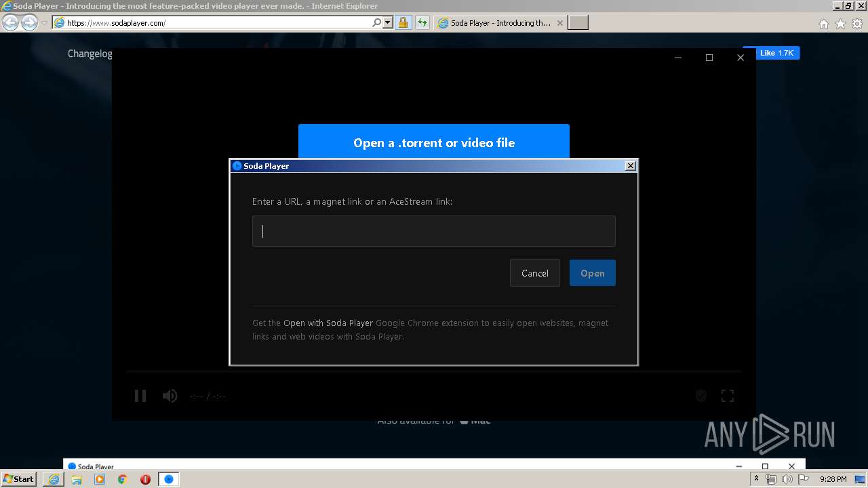Click the video progress seek bar
This screenshot has height=488, width=868.
tap(434, 371)
